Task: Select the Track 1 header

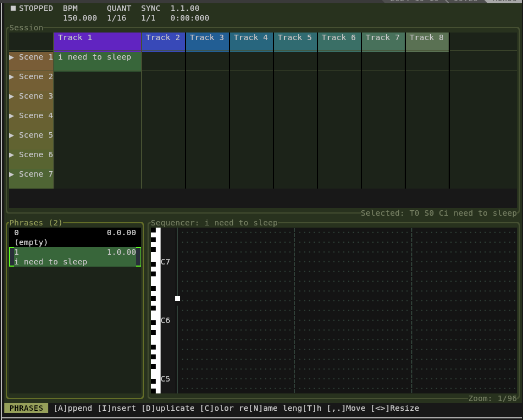Action: 98,42
